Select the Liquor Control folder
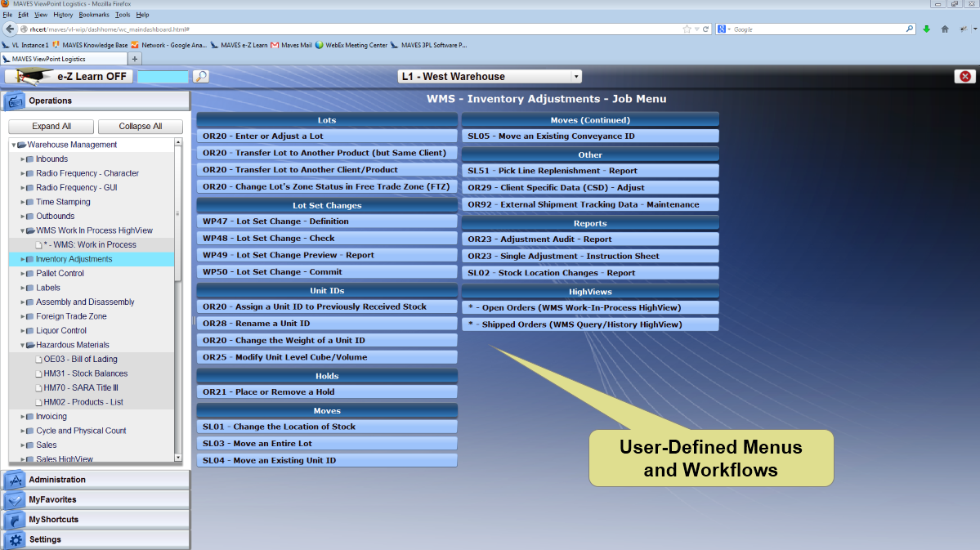Image resolution: width=980 pixels, height=550 pixels. [61, 331]
